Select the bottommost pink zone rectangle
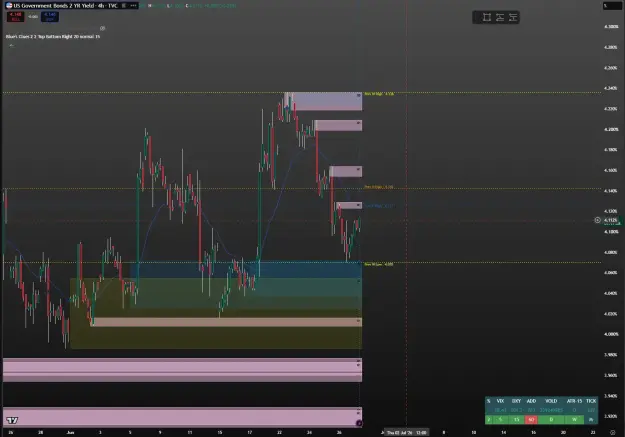Image resolution: width=625 pixels, height=437 pixels. coord(183,417)
